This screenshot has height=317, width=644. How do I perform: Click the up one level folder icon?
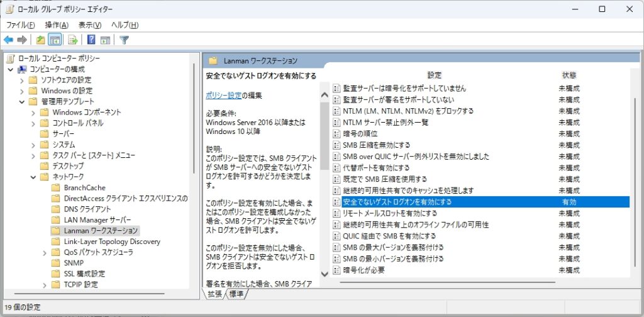(x=40, y=40)
